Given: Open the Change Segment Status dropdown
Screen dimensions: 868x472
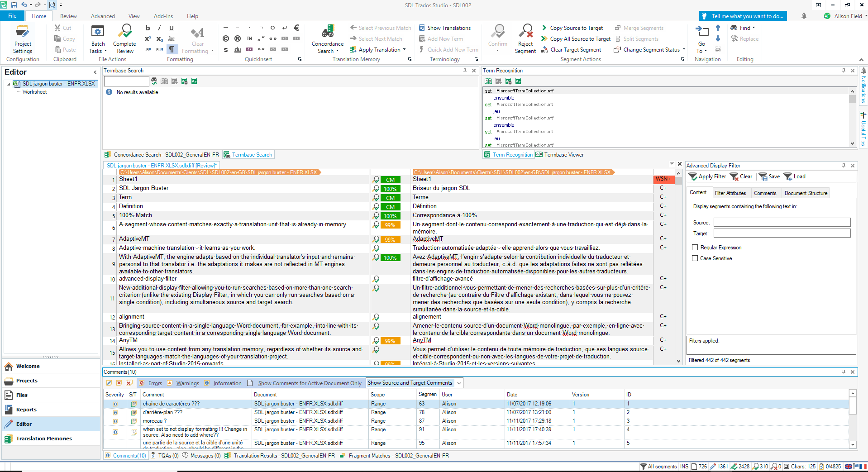Looking at the screenshot, I should point(649,50).
